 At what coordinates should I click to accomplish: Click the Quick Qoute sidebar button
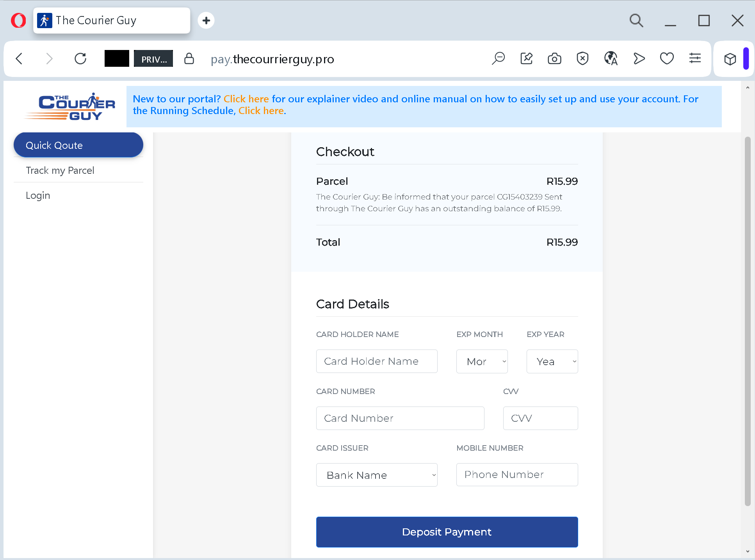pyautogui.click(x=78, y=145)
